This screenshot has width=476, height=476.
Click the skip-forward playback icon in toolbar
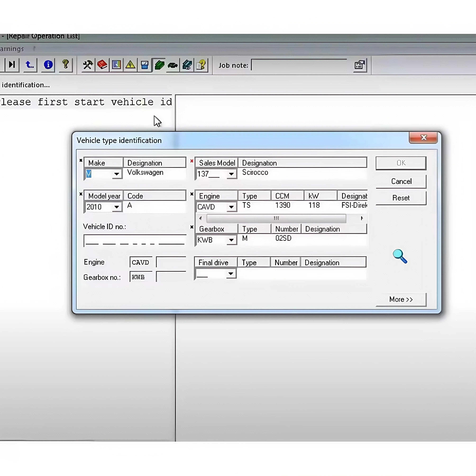[12, 65]
